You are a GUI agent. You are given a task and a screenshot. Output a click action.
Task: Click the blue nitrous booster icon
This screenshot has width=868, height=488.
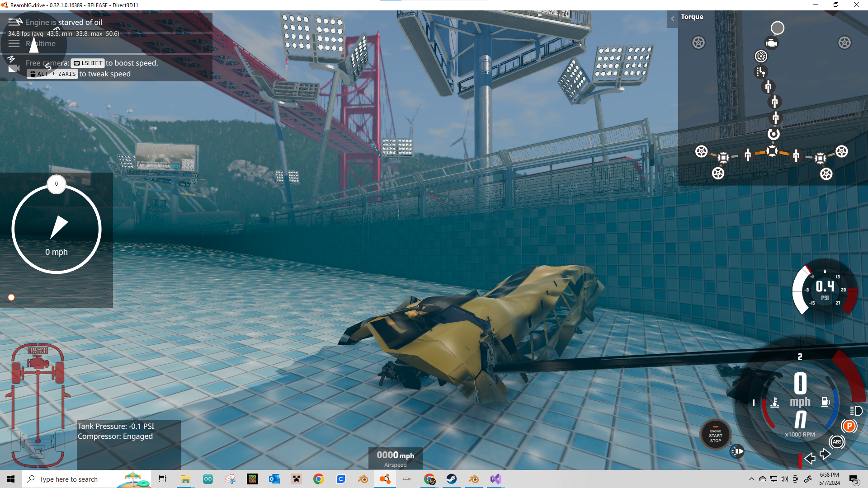737,451
